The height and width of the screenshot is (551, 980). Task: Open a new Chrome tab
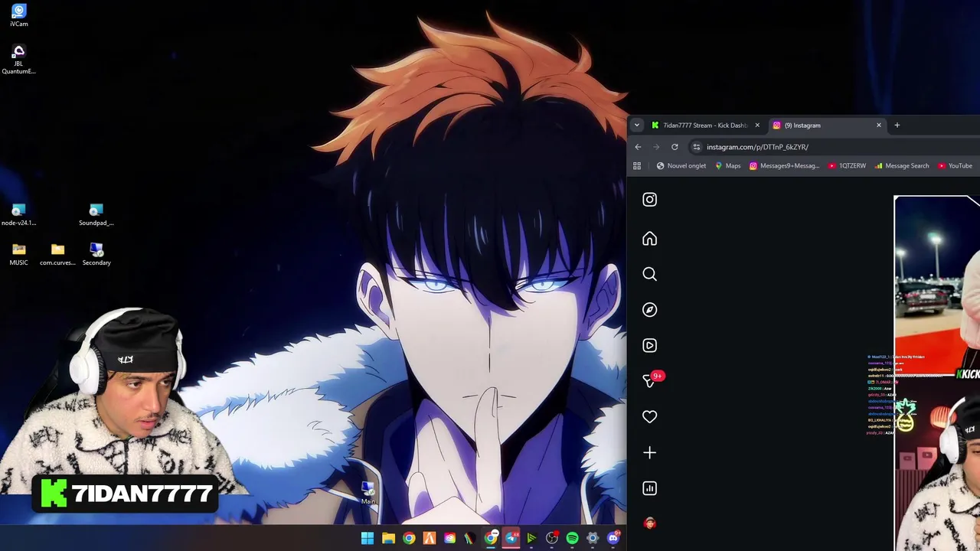(897, 126)
